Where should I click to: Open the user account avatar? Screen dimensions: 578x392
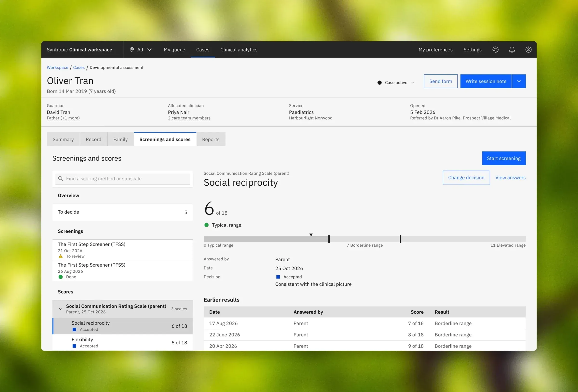(x=528, y=50)
